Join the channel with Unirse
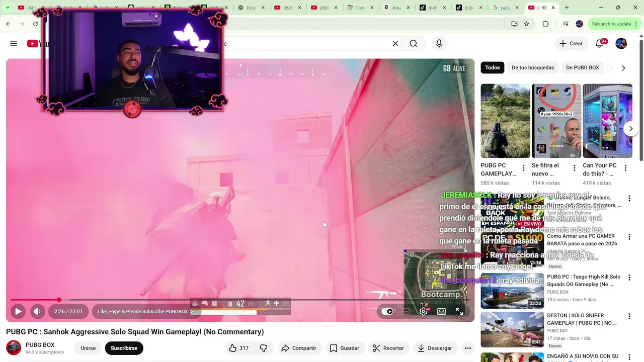The width and height of the screenshot is (644, 362). coord(88,348)
